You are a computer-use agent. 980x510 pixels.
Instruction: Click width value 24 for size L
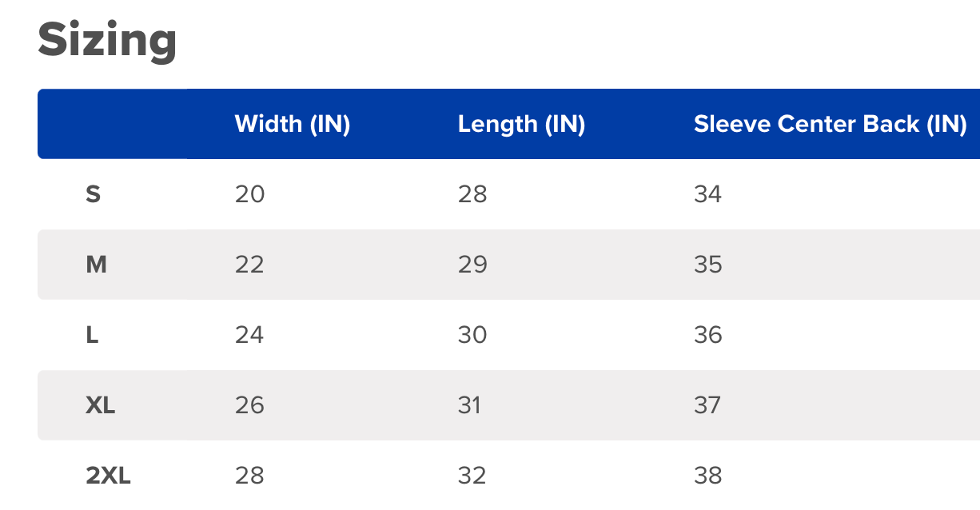pyautogui.click(x=249, y=335)
